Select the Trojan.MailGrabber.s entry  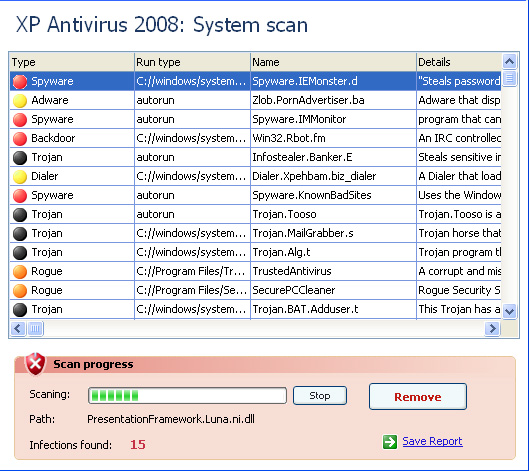point(333,233)
